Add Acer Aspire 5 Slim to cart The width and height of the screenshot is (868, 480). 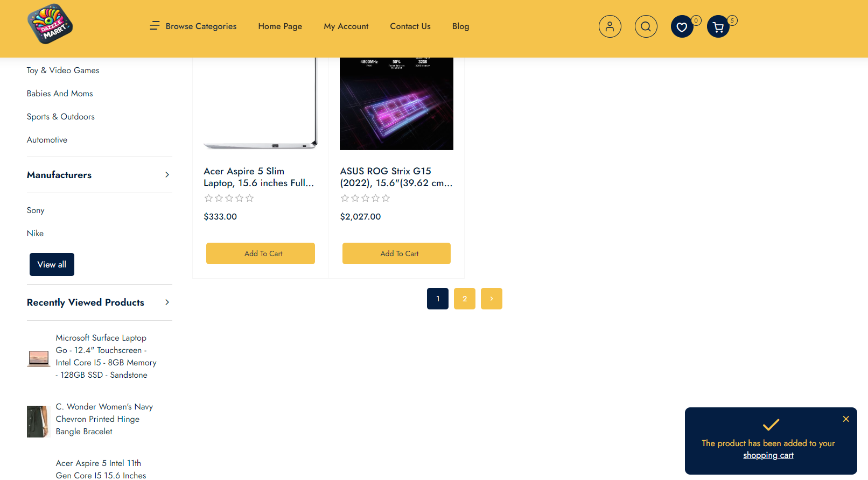(261, 253)
